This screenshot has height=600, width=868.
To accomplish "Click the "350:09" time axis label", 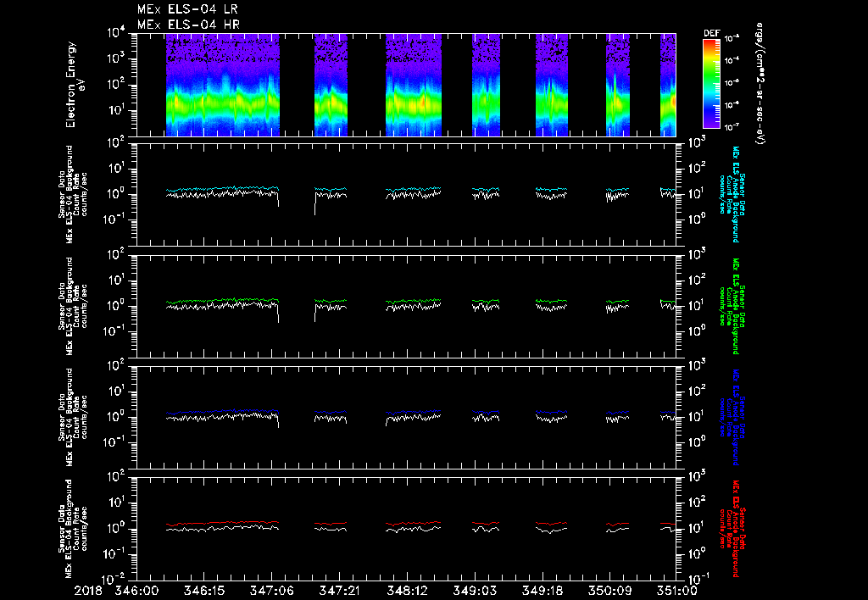I will 609,591.
